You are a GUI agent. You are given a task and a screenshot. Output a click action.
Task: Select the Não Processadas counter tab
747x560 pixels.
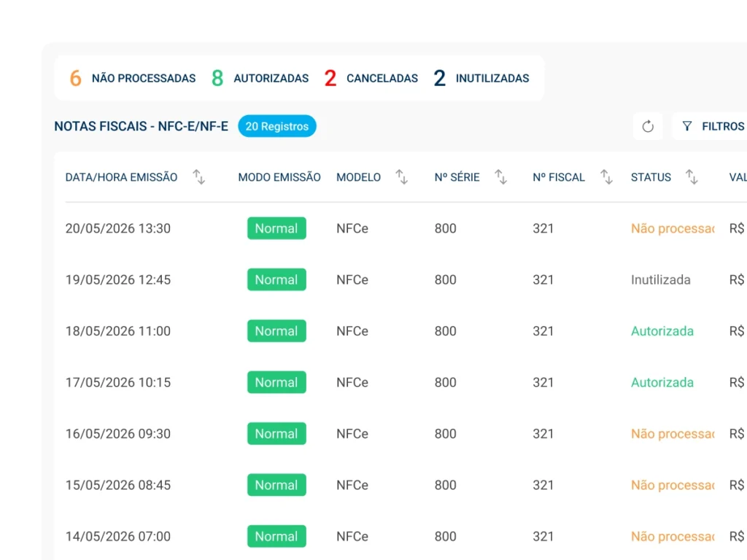pos(133,78)
